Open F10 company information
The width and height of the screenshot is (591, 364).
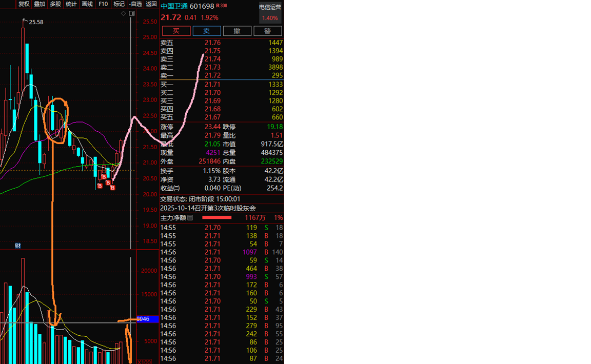coord(103,4)
